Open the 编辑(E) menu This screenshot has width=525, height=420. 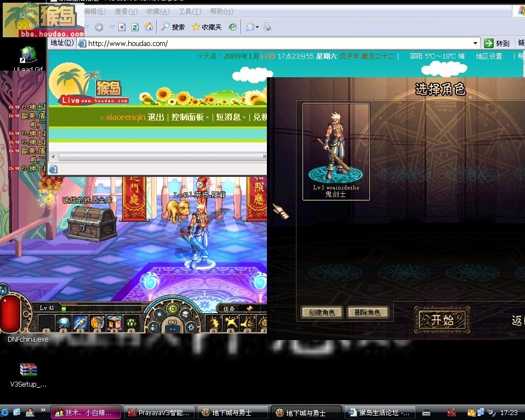pyautogui.click(x=95, y=11)
